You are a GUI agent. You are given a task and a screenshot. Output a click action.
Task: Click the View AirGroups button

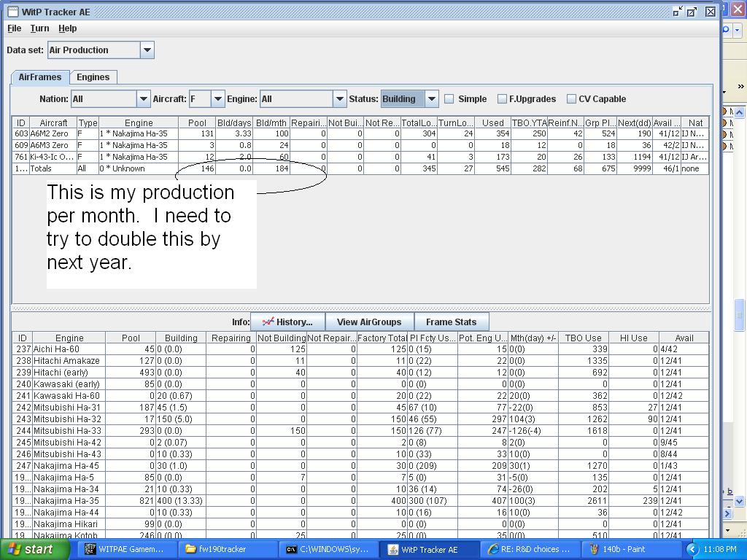(369, 322)
